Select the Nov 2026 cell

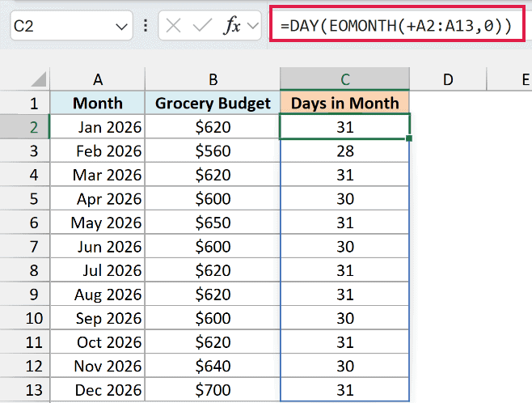point(97,366)
